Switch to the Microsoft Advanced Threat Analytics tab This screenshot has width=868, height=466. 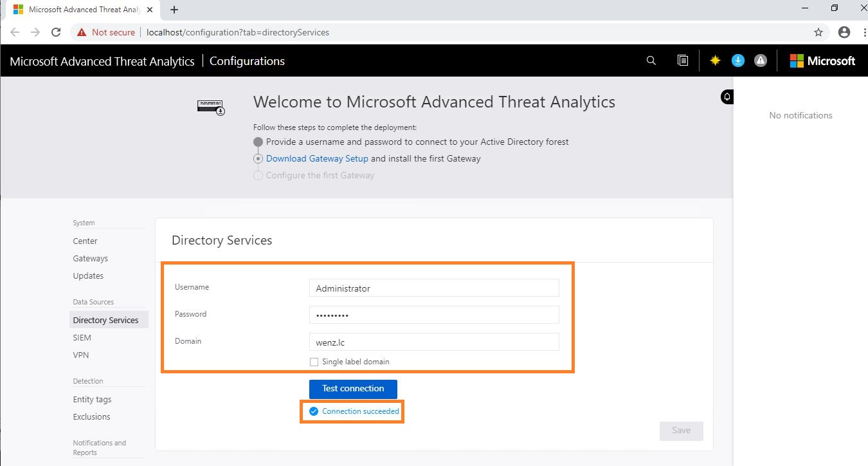(84, 10)
